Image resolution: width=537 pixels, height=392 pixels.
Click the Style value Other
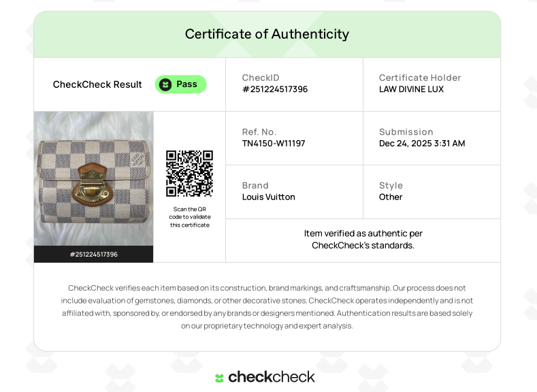pyautogui.click(x=391, y=197)
